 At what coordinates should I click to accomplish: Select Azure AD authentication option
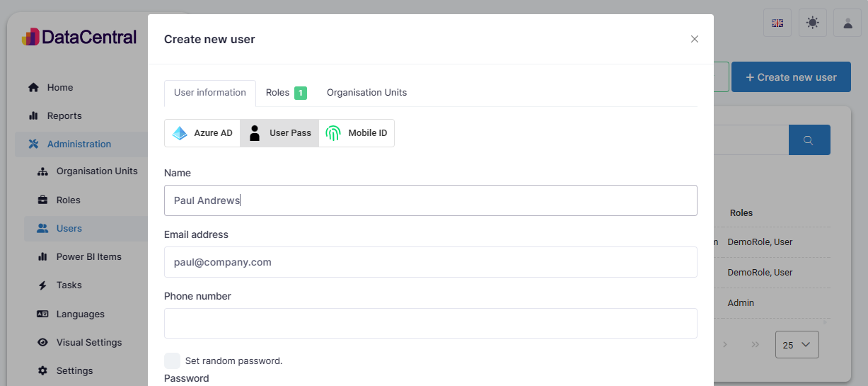point(202,133)
